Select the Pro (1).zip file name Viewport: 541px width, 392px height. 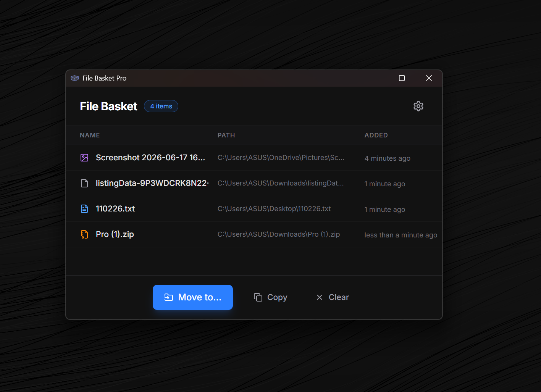click(x=115, y=234)
